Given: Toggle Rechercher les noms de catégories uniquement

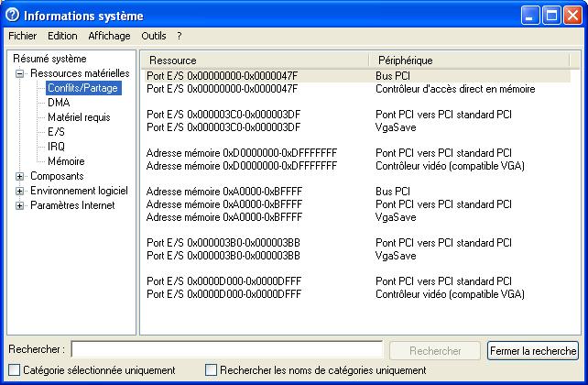Looking at the screenshot, I should 211,370.
